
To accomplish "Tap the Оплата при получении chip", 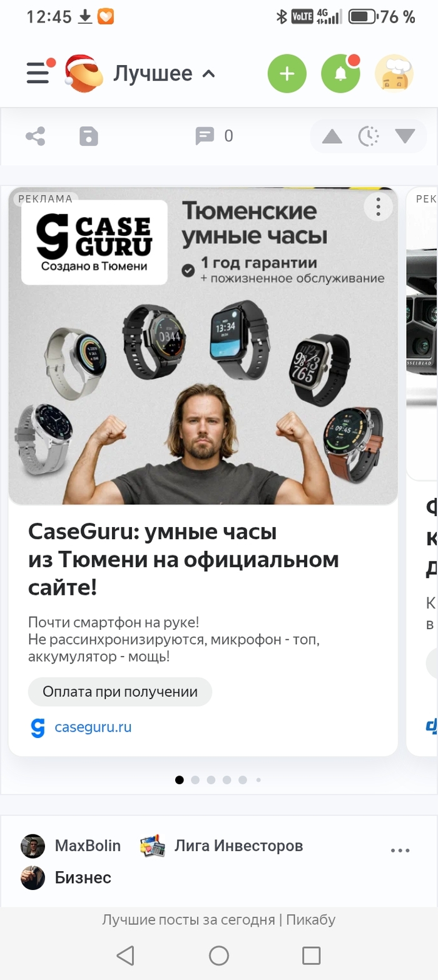I will [120, 692].
